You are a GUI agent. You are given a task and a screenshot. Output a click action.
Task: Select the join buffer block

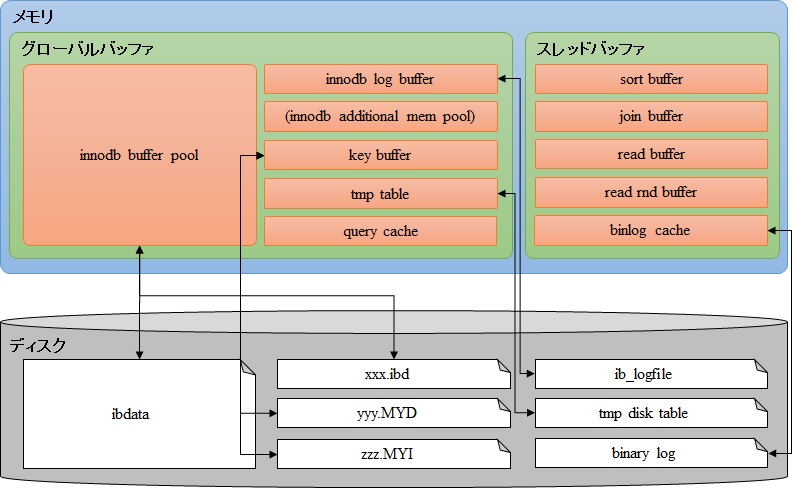click(x=651, y=117)
